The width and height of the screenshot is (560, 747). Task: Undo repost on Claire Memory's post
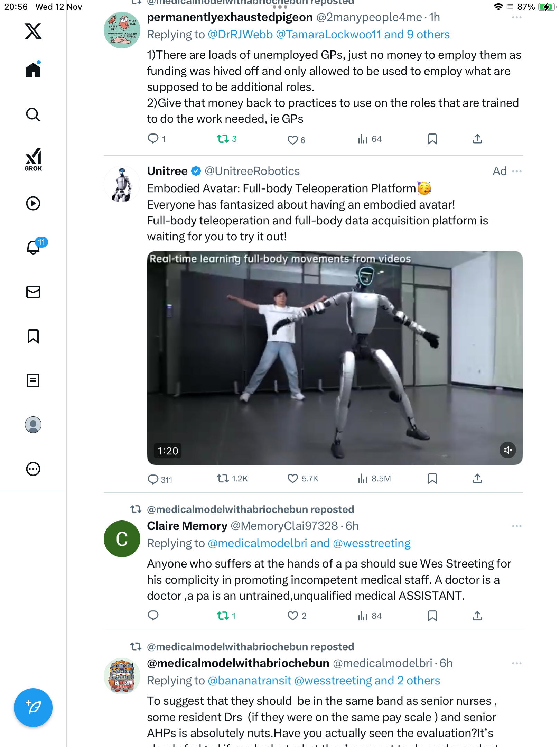[223, 616]
